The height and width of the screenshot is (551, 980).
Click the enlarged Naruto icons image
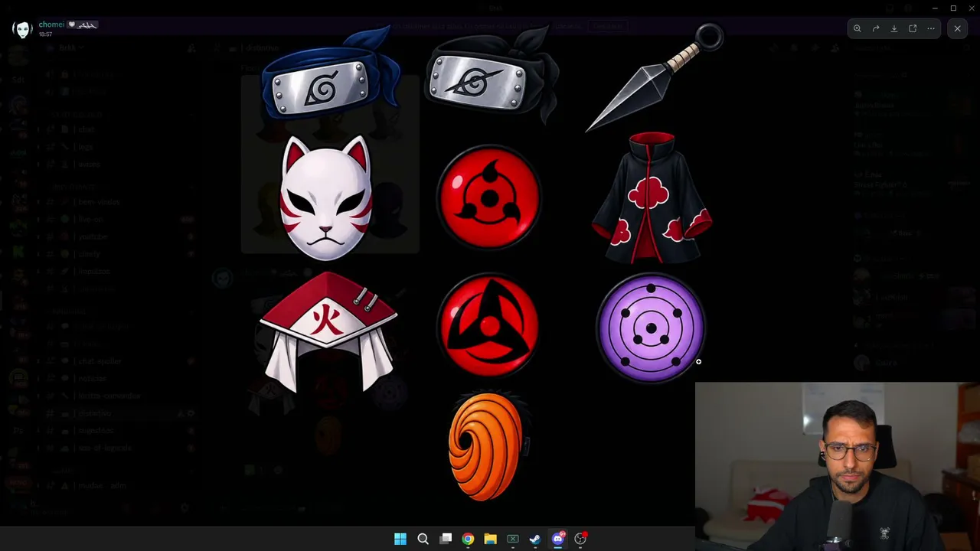click(490, 264)
